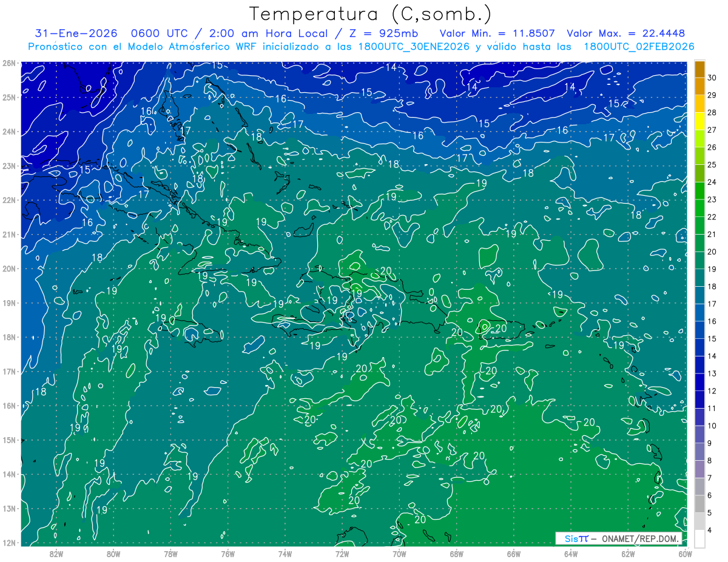Click "2:00 am Hora Local" text
The height and width of the screenshot is (562, 728).
268,33
